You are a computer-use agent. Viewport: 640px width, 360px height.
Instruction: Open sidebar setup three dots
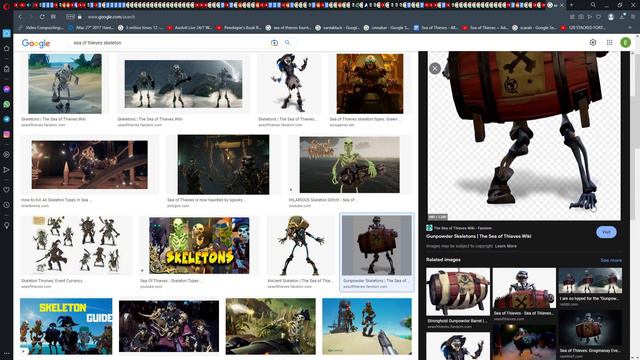[7, 353]
